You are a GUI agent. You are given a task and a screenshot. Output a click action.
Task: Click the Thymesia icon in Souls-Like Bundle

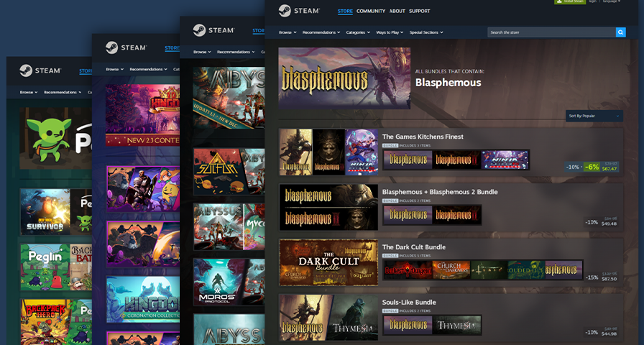457,326
